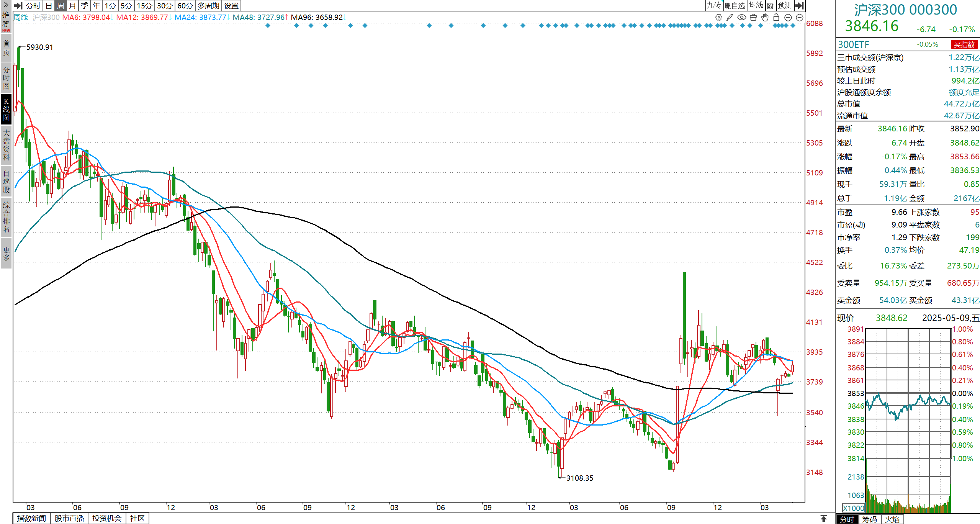Viewport: 980px width, 524px height.
Task: Open 自选股 watchlist in sidebar
Action: pyautogui.click(x=6, y=181)
